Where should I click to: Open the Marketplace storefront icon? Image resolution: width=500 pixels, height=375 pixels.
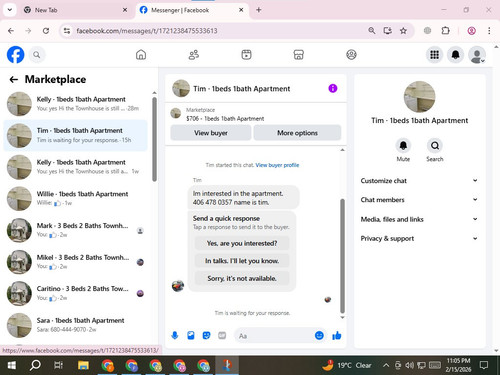(299, 55)
